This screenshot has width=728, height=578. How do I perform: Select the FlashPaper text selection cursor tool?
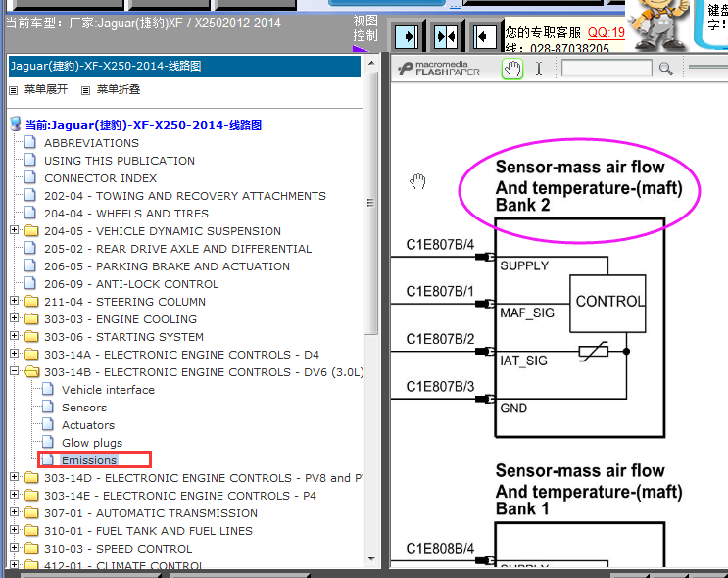point(539,70)
